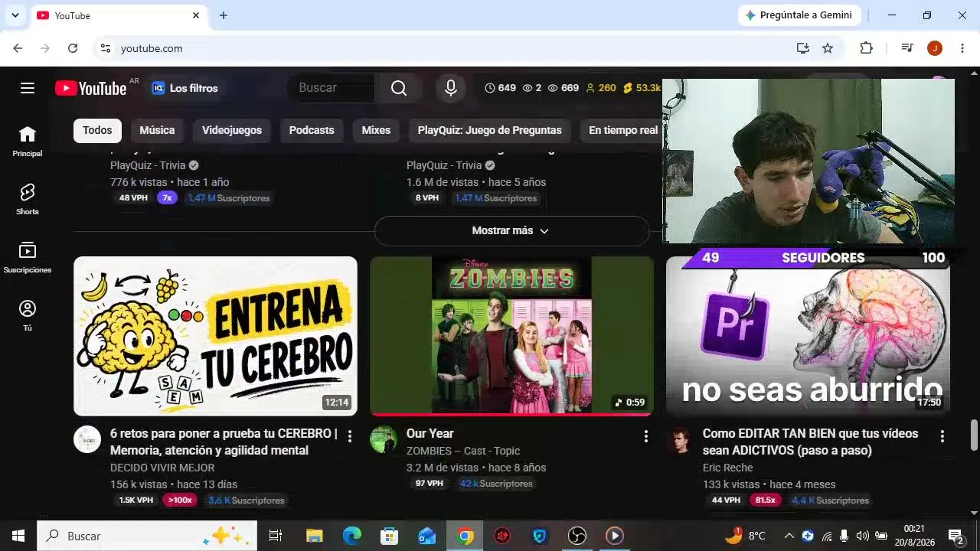
Task: Click the install app icon in address bar
Action: 802,48
